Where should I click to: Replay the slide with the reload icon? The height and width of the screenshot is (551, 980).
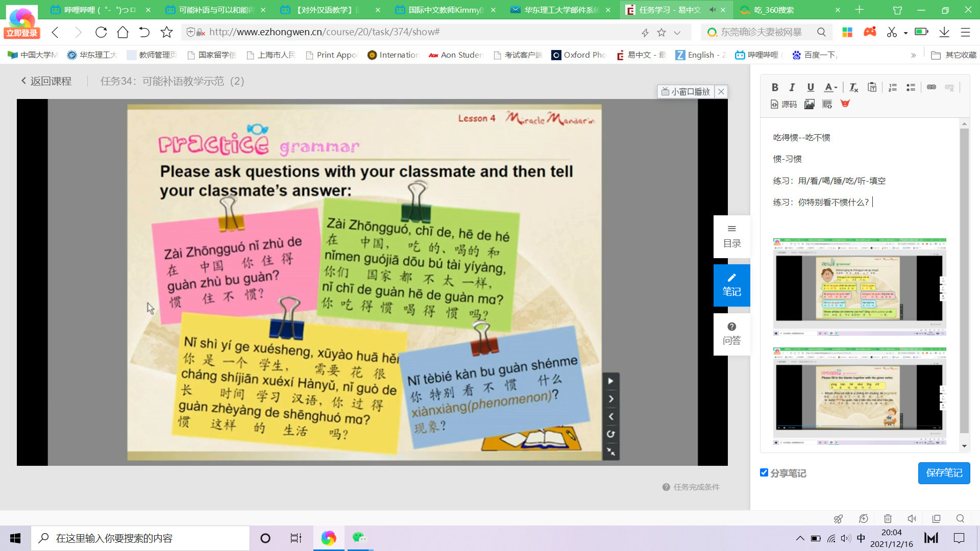pyautogui.click(x=610, y=434)
